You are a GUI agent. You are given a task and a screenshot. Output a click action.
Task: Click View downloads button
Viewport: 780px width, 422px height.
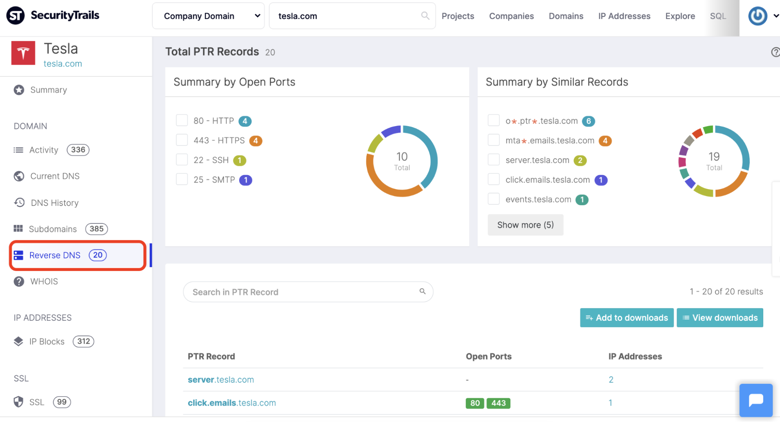[x=720, y=317]
